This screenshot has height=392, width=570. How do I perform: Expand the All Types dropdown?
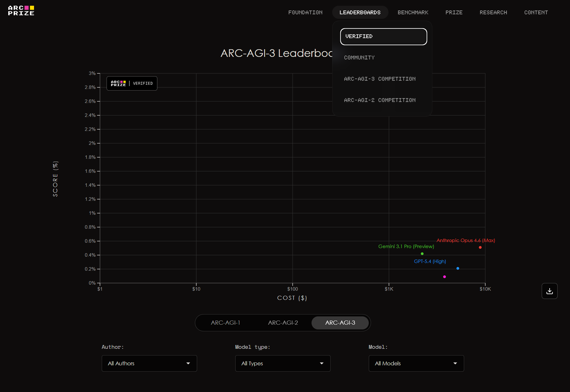pos(283,363)
